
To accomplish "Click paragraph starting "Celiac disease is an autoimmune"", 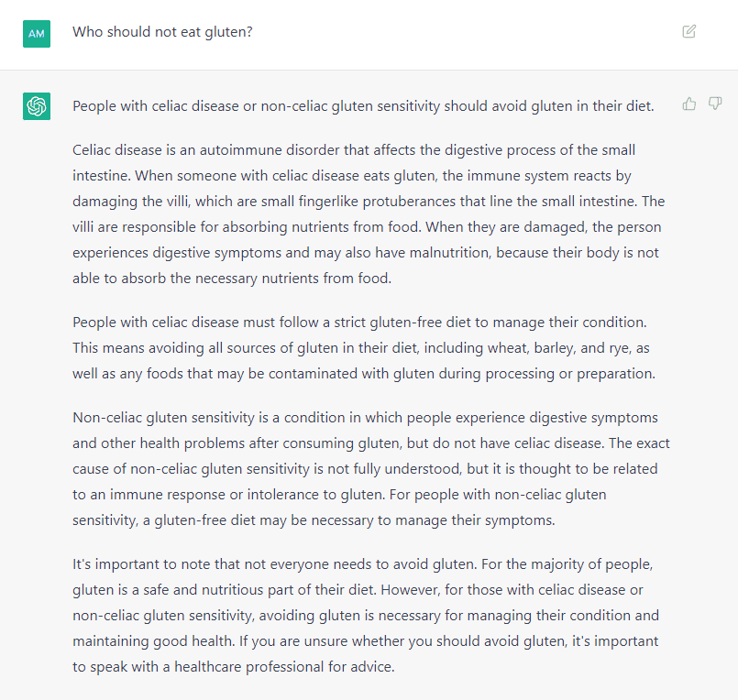I will [369, 214].
